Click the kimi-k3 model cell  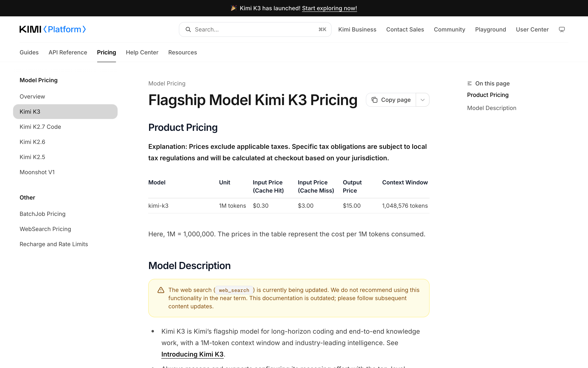[x=158, y=206]
